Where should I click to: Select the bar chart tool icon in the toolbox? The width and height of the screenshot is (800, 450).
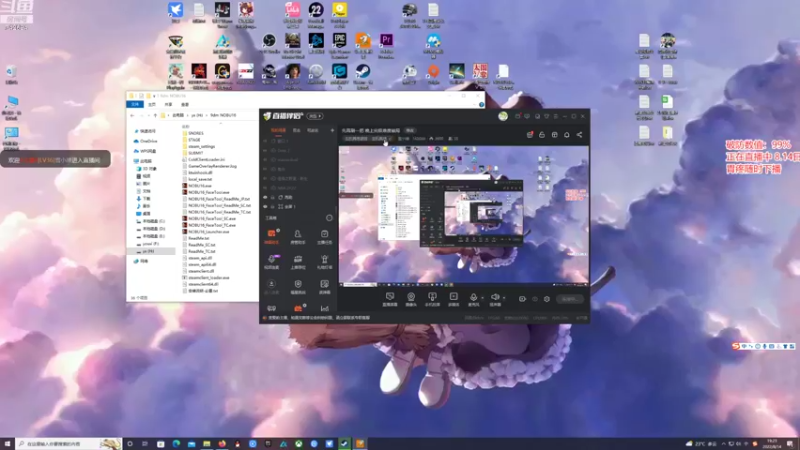click(x=324, y=308)
